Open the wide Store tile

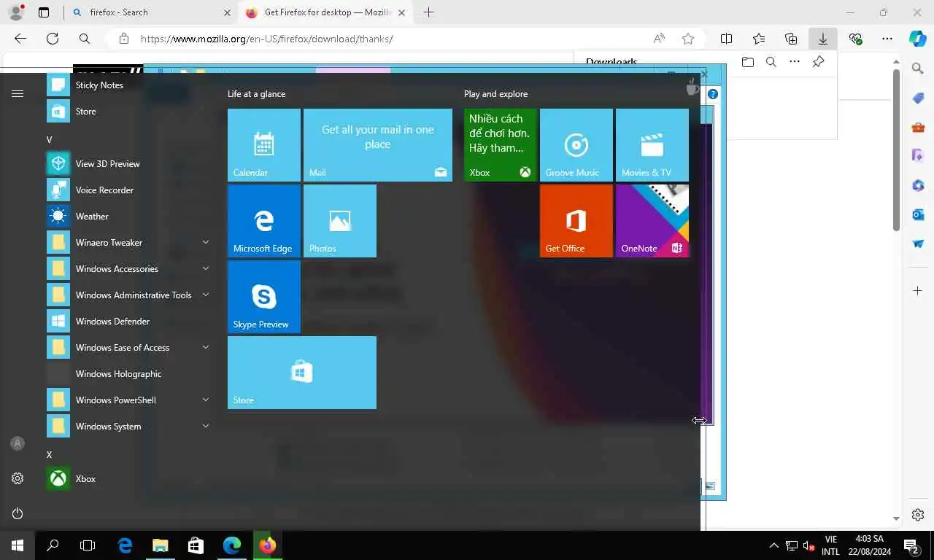(302, 373)
